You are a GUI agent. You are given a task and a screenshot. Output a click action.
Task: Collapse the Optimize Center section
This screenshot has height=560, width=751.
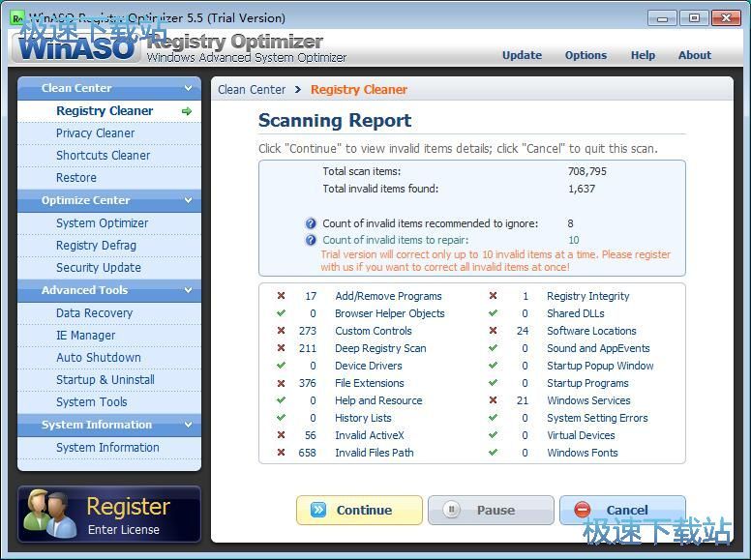click(188, 201)
